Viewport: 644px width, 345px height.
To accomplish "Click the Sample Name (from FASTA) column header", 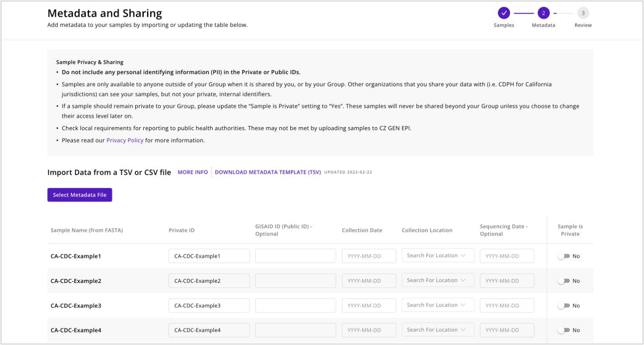I will click(87, 230).
